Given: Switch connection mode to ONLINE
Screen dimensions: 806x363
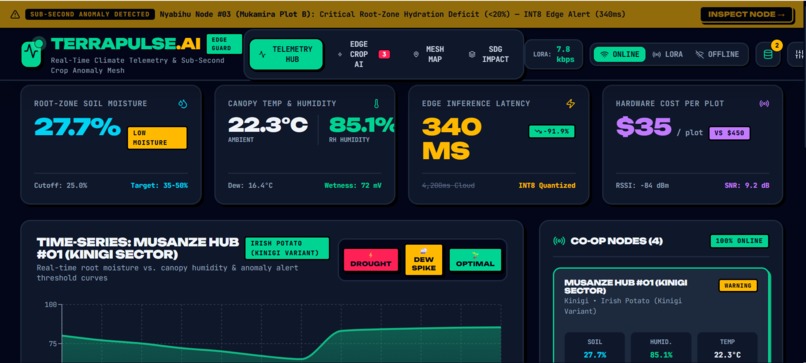Looking at the screenshot, I should pos(619,55).
